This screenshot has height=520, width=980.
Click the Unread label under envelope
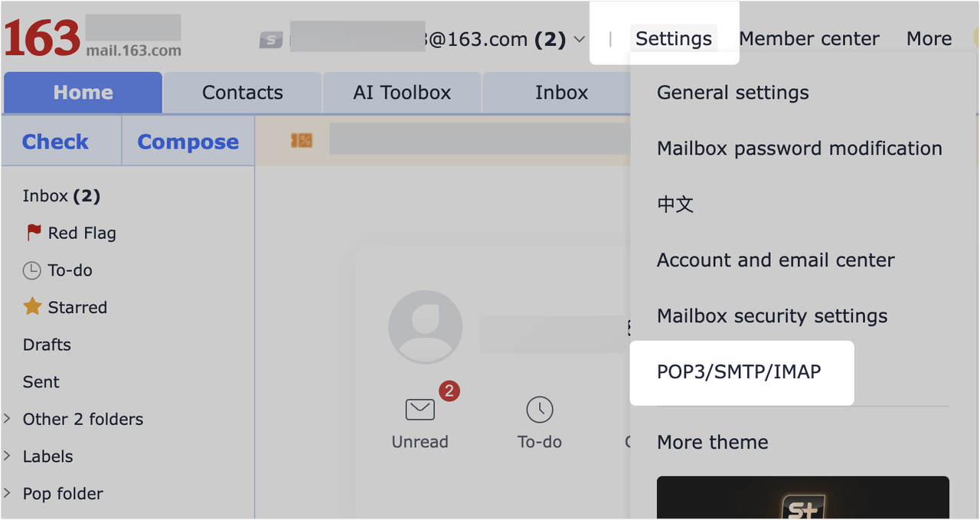(x=420, y=442)
